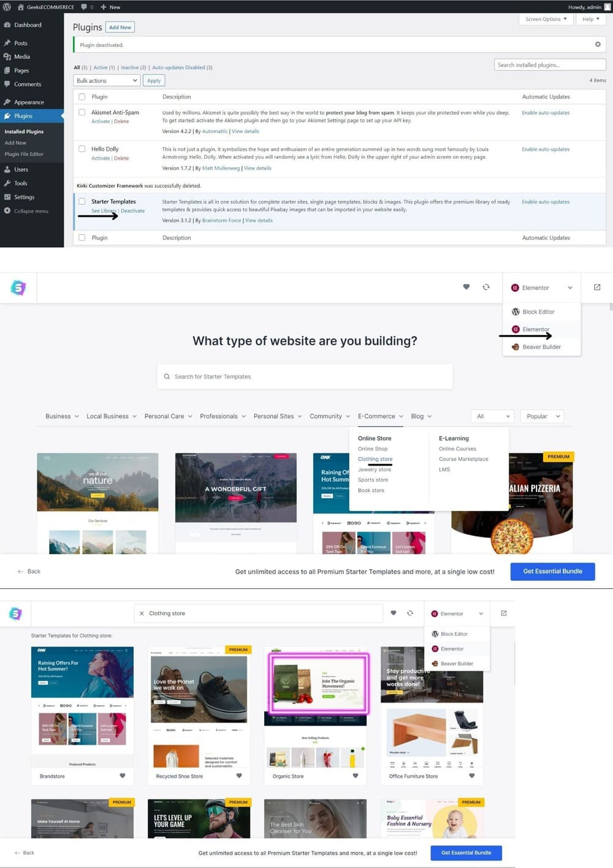Favorite the Organic Store template heart
This screenshot has width=613, height=868.
[x=356, y=776]
